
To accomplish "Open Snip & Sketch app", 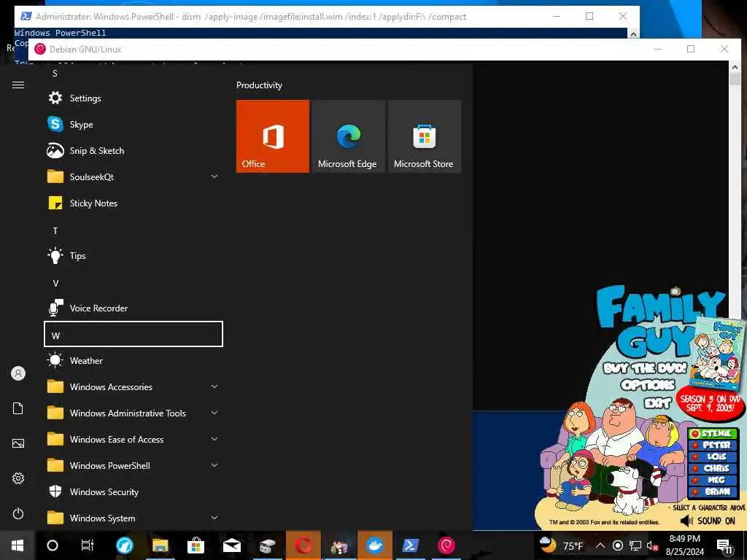I will pos(133,150).
